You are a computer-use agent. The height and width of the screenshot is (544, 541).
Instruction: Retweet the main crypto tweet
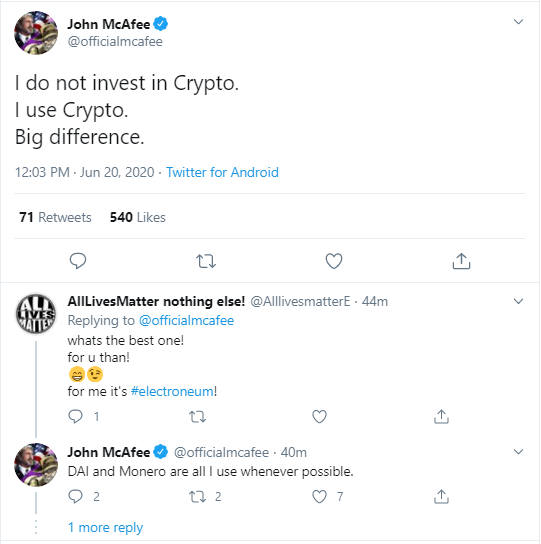pos(206,261)
